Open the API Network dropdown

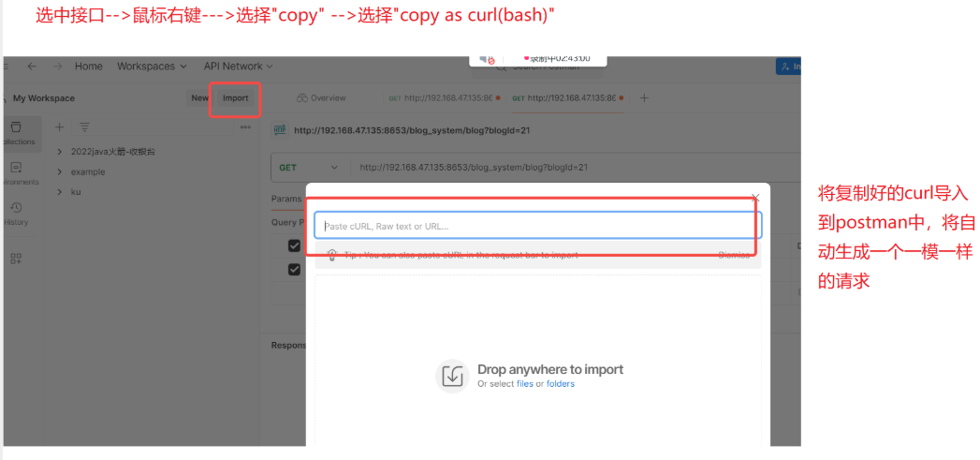238,67
